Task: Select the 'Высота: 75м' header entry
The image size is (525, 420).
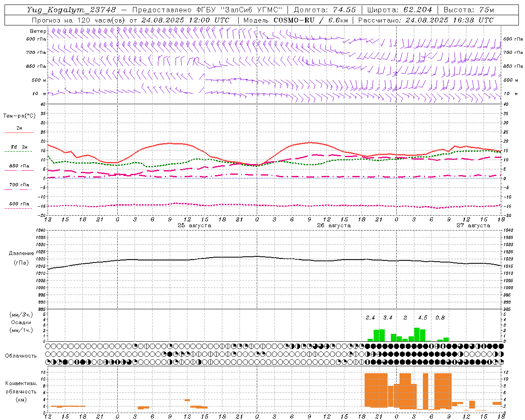Action: pyautogui.click(x=469, y=10)
